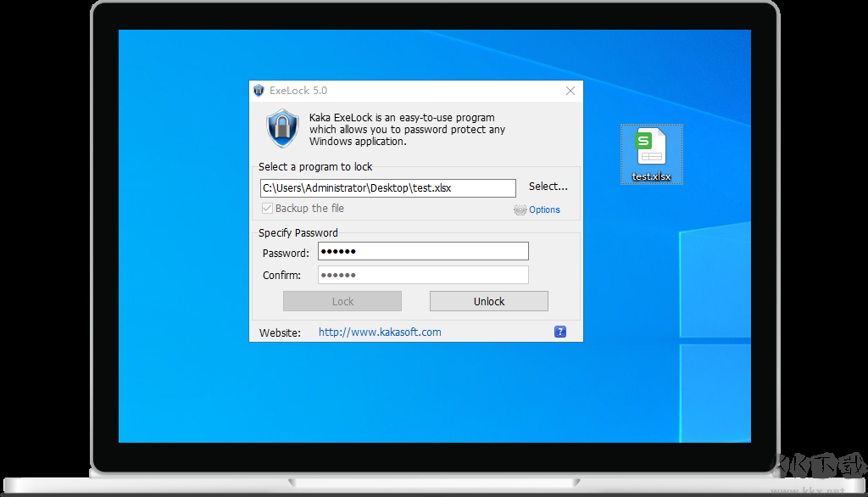
Task: Open the http://www.kakasoft.com website link
Action: [380, 332]
